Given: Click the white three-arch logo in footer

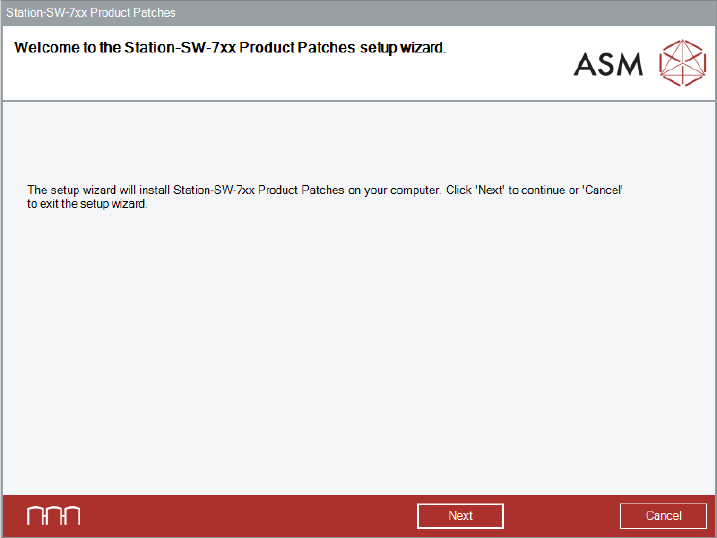Looking at the screenshot, I should tap(53, 516).
